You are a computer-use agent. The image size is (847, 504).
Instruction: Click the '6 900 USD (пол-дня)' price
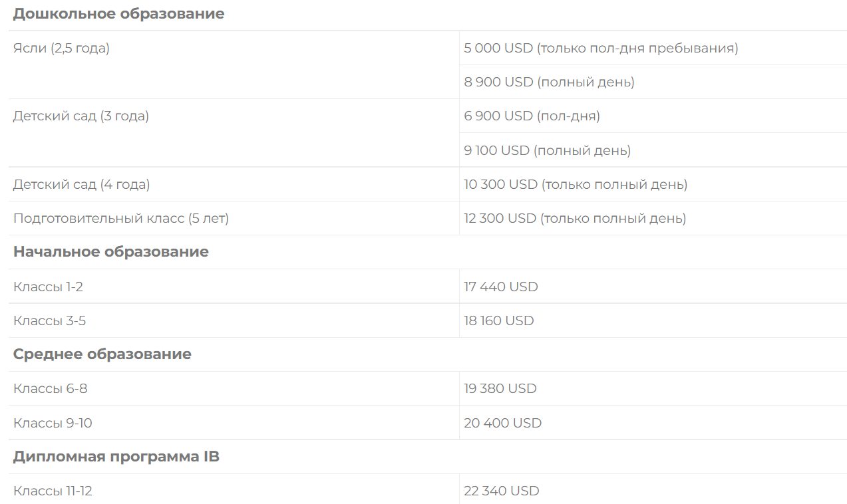click(x=532, y=116)
